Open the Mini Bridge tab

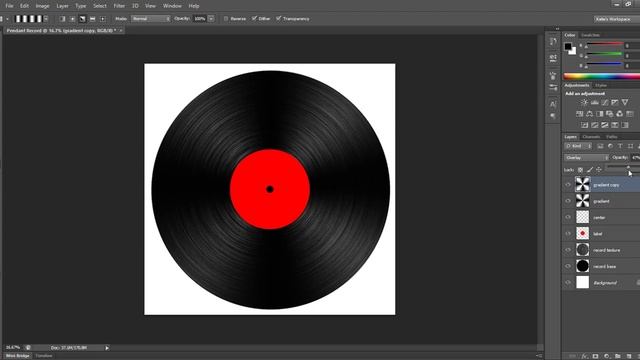(x=18, y=356)
